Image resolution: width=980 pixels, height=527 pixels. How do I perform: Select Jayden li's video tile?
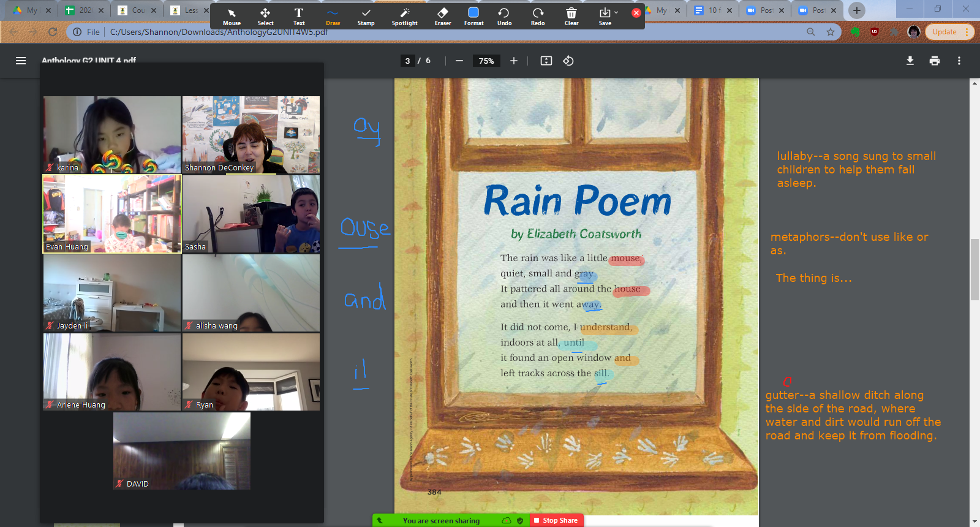pyautogui.click(x=112, y=293)
